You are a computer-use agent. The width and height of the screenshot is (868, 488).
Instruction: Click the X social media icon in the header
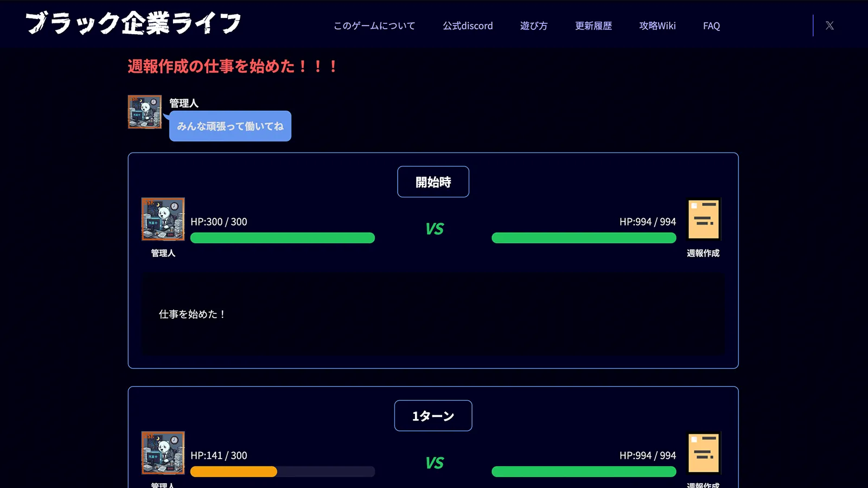click(829, 25)
